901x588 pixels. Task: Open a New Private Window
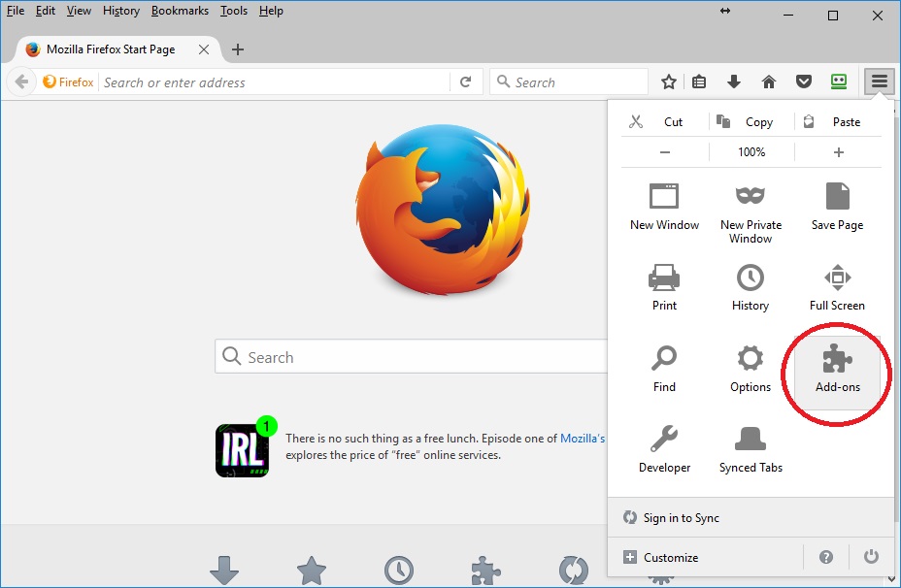[750, 208]
